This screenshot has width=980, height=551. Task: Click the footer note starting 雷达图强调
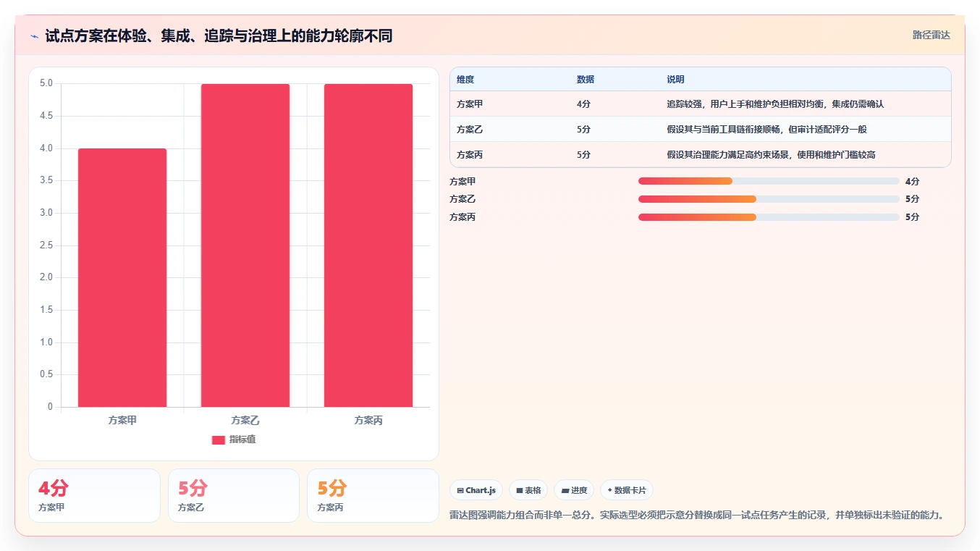click(x=698, y=516)
